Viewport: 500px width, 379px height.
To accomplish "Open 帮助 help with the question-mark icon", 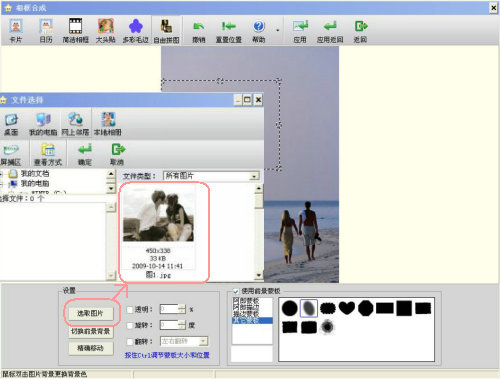I will 259,30.
